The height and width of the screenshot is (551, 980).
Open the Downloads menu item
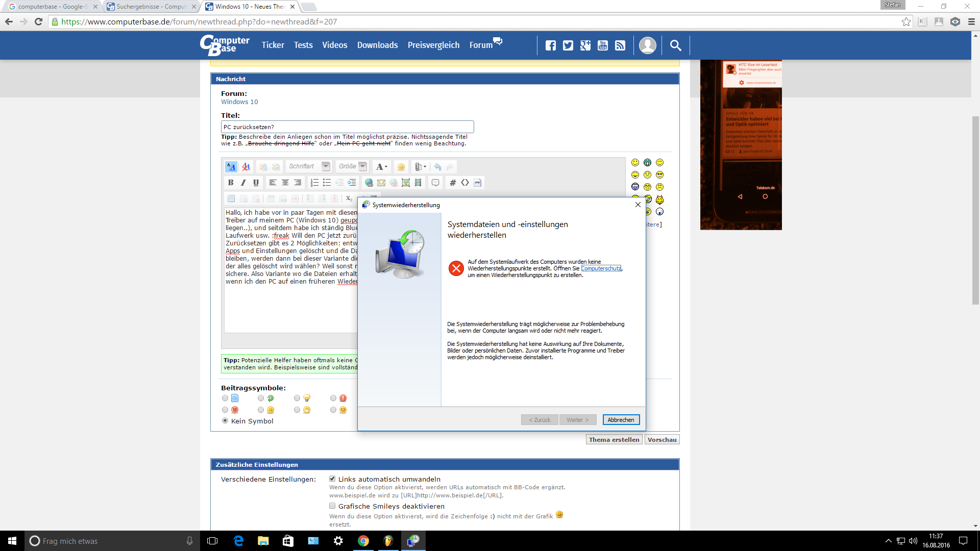377,45
